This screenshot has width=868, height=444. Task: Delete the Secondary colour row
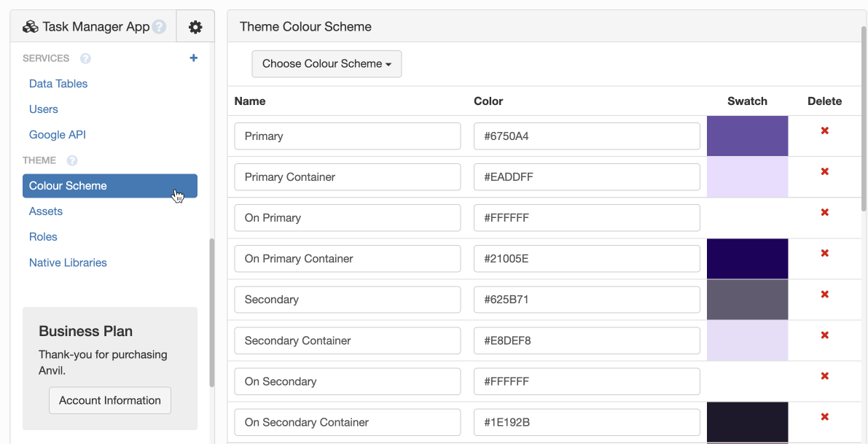pyautogui.click(x=824, y=295)
